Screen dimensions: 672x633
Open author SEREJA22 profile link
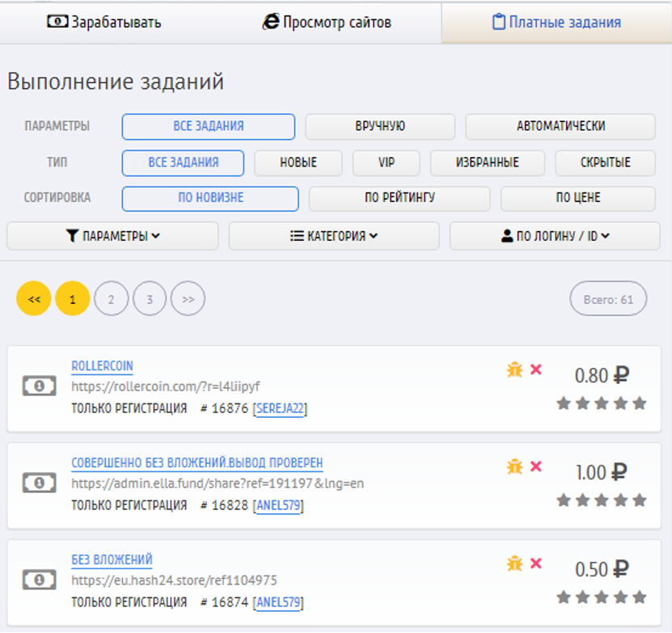(280, 408)
